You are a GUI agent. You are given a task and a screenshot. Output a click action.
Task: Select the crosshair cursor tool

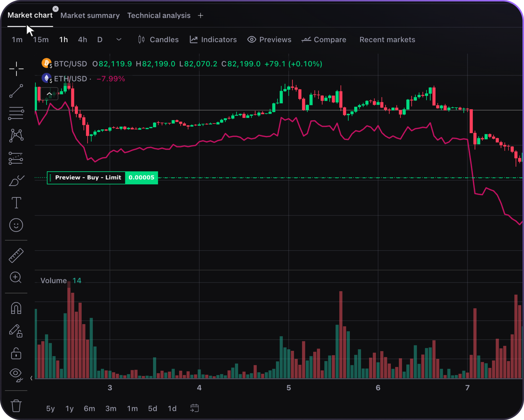point(16,69)
